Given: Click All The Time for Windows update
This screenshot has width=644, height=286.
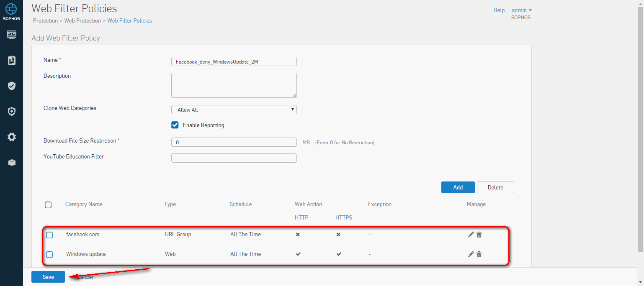Looking at the screenshot, I should (245, 254).
